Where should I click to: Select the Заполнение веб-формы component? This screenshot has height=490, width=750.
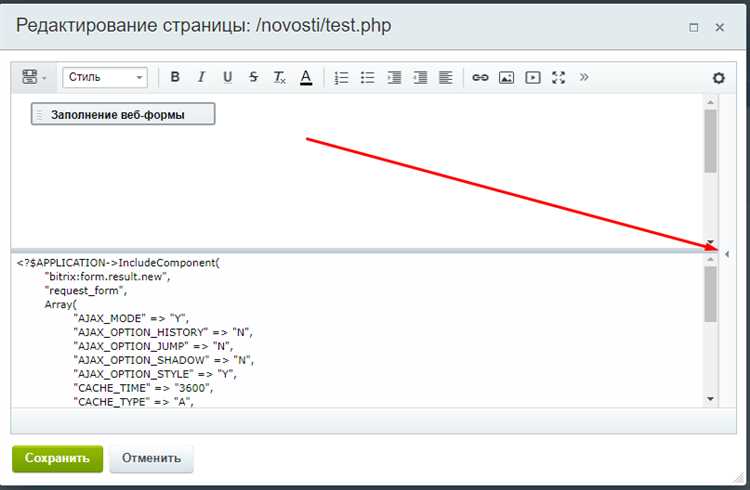pos(123,114)
